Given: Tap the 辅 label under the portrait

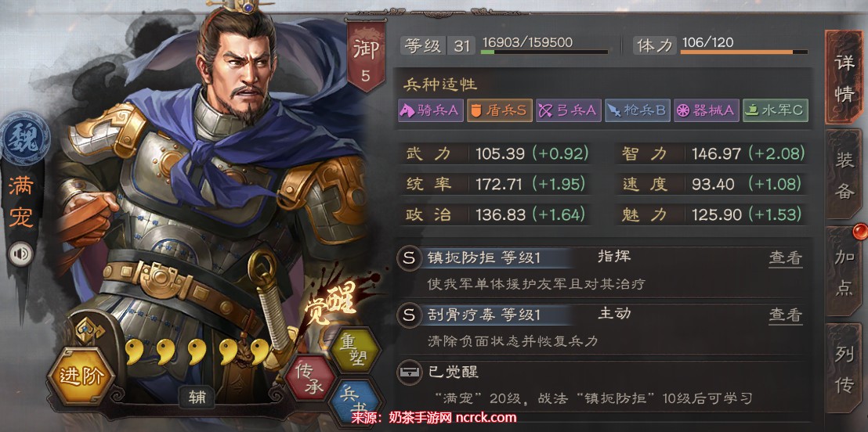Looking at the screenshot, I should tap(197, 397).
